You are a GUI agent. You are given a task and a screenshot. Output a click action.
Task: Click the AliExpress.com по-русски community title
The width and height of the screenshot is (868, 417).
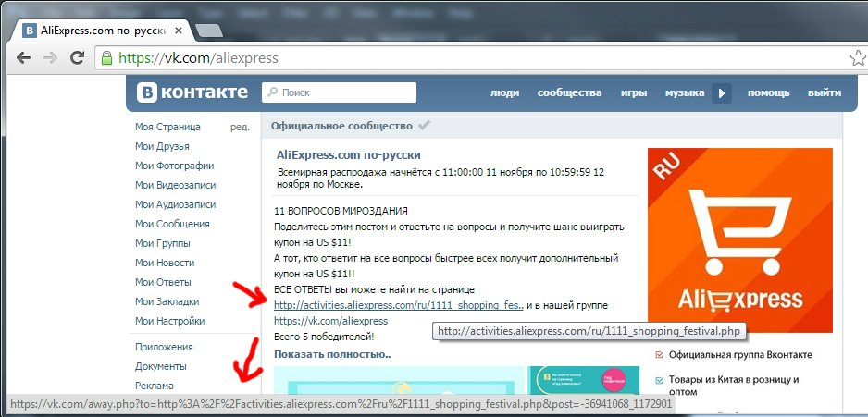click(x=349, y=154)
